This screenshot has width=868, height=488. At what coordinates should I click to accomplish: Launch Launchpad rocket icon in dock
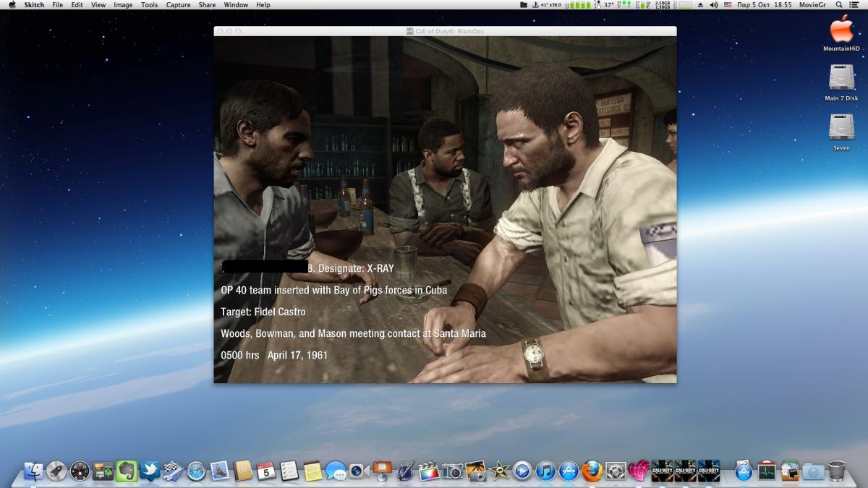[56, 471]
